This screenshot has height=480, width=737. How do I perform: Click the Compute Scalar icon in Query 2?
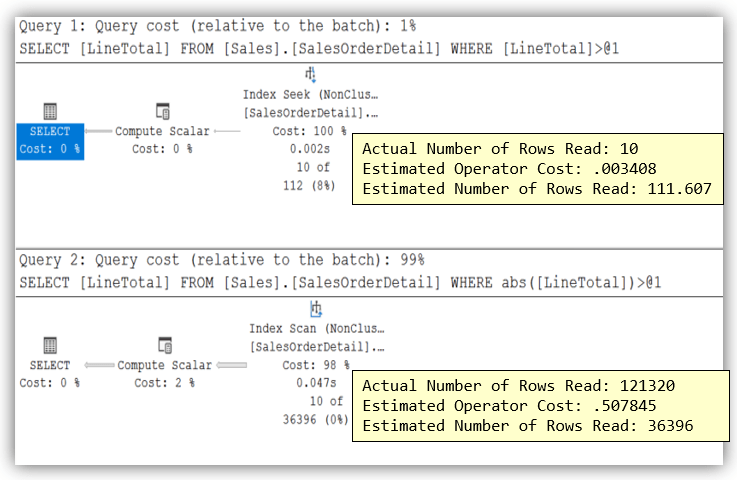165,346
